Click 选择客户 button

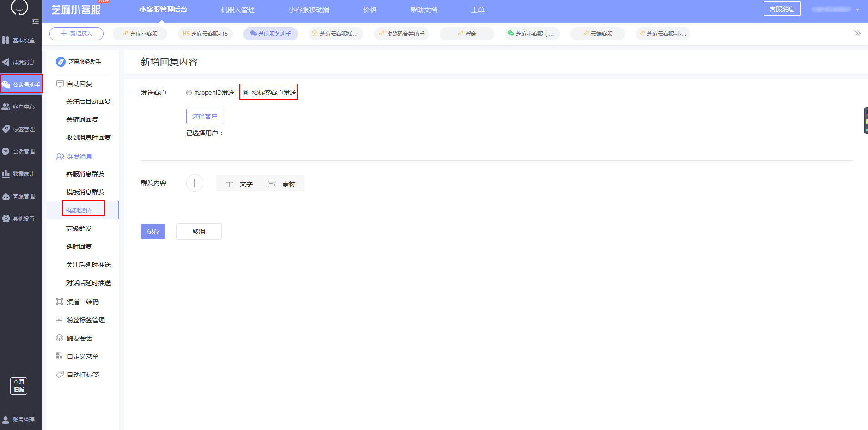pyautogui.click(x=205, y=116)
